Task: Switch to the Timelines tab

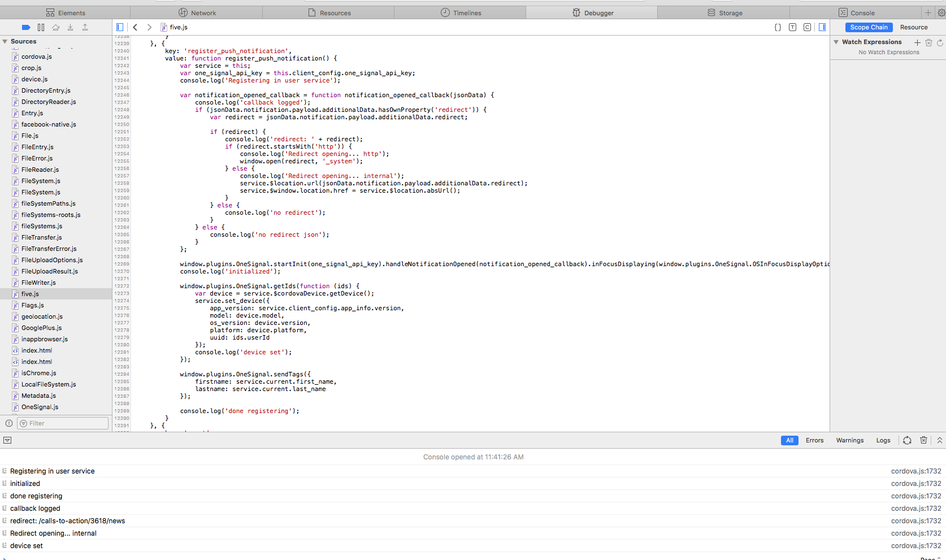Action: (461, 12)
